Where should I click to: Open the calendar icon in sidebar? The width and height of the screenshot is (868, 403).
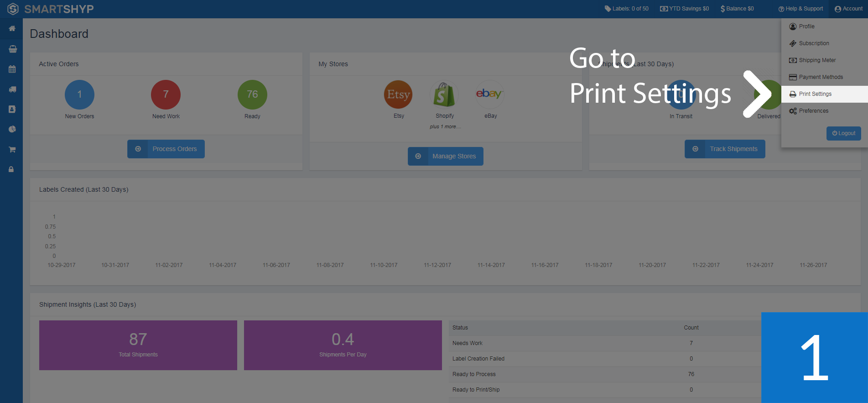pyautogui.click(x=12, y=69)
